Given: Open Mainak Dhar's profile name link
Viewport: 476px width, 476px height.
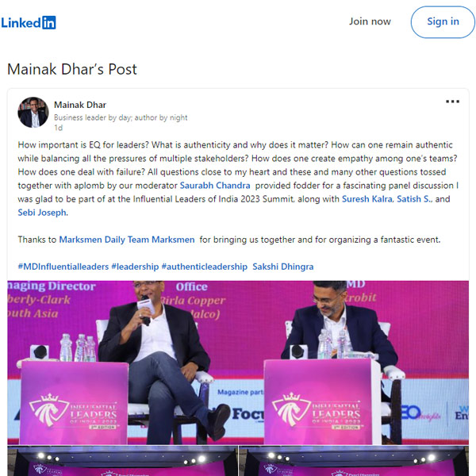Looking at the screenshot, I should tap(80, 105).
